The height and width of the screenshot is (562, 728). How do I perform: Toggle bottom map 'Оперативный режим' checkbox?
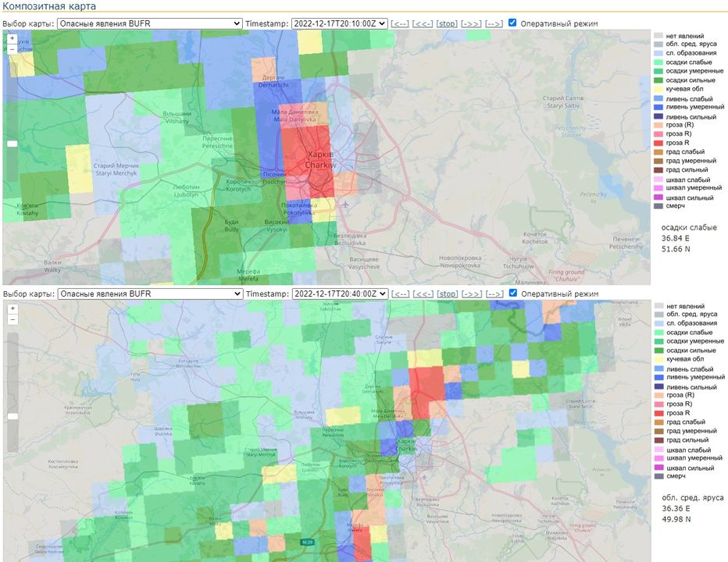(512, 293)
